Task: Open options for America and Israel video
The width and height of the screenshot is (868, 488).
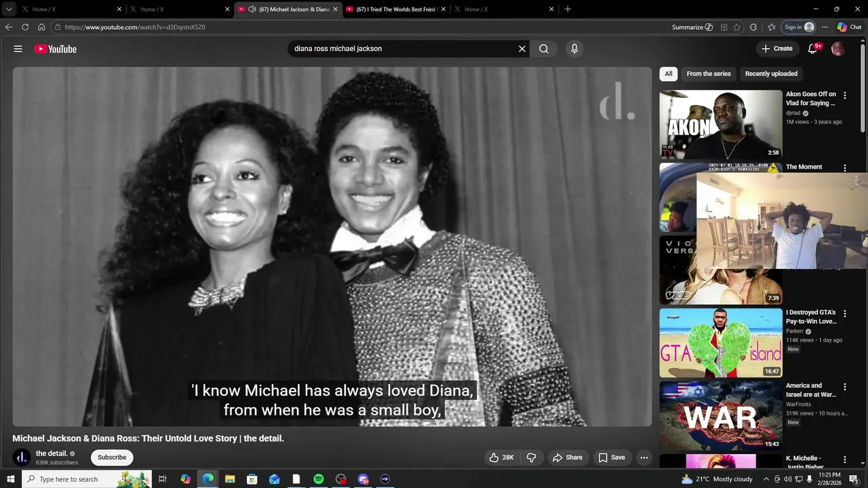Action: [x=845, y=387]
